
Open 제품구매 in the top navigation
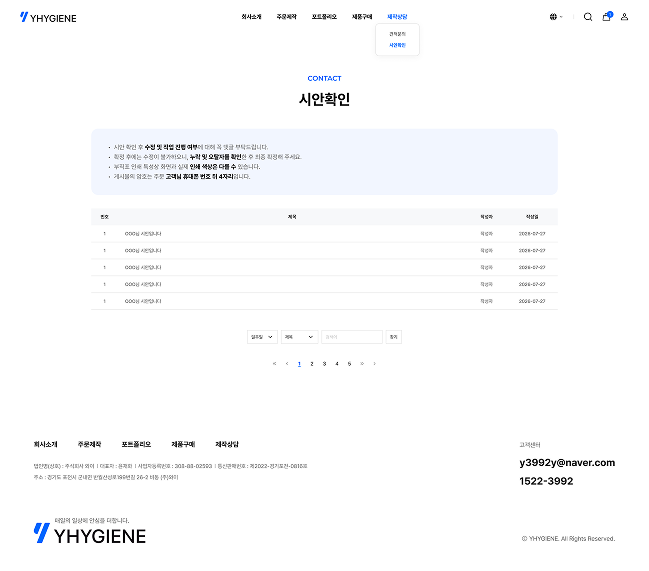coord(362,17)
